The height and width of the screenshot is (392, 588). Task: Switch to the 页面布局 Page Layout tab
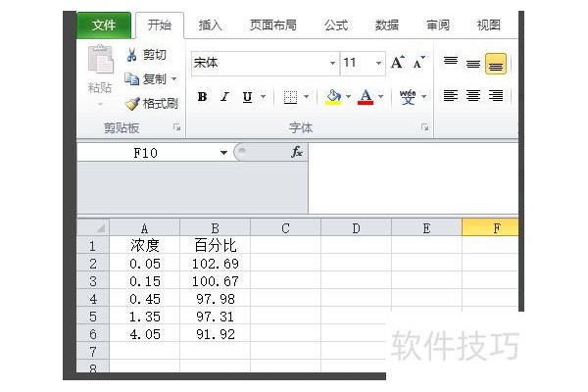pos(273,25)
